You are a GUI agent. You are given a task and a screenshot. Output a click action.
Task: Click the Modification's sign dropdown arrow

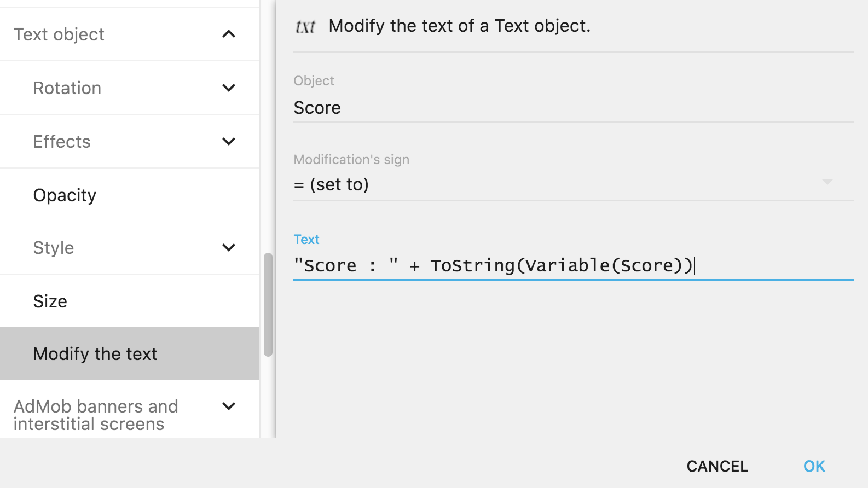[827, 182]
